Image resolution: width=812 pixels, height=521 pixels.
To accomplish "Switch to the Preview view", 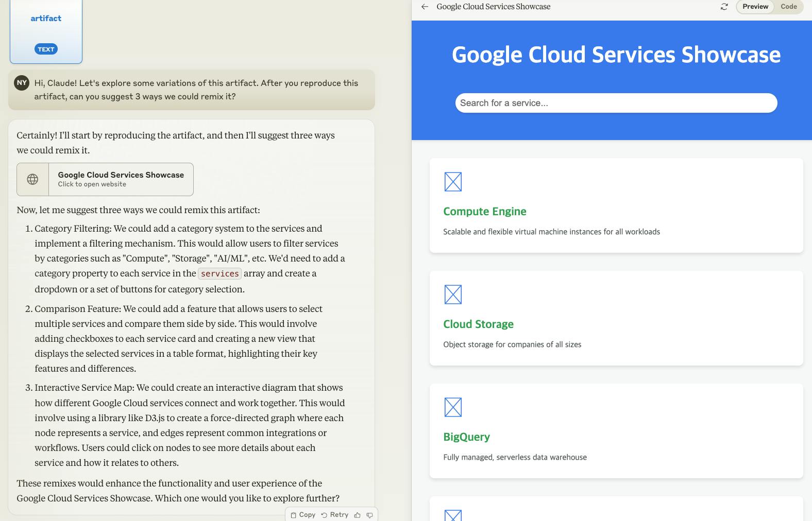I will (x=755, y=7).
